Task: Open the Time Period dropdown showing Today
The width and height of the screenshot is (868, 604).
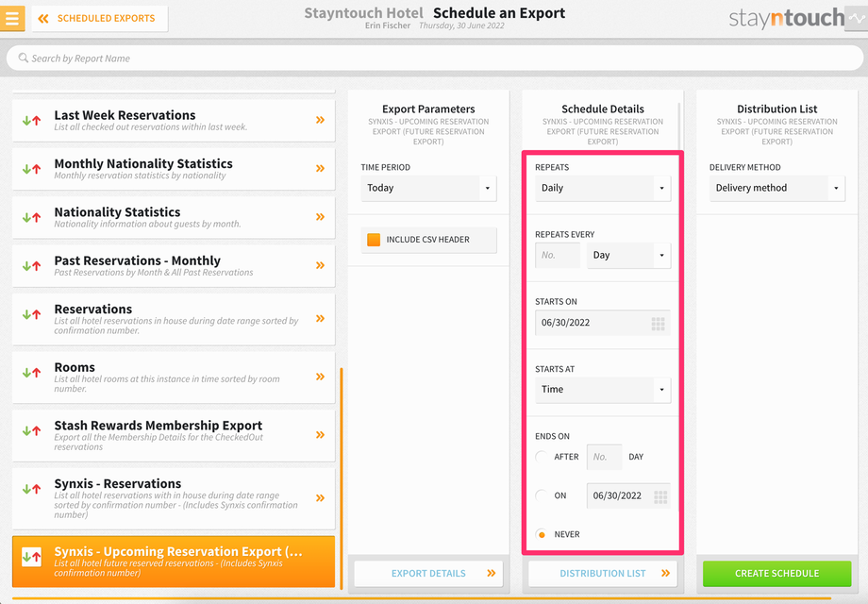Action: point(428,188)
